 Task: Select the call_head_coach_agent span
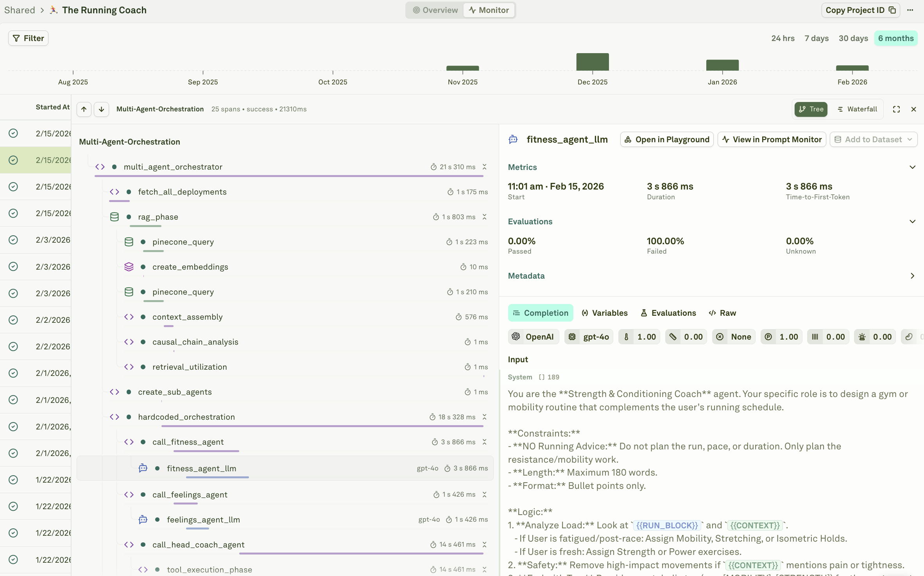tap(199, 545)
